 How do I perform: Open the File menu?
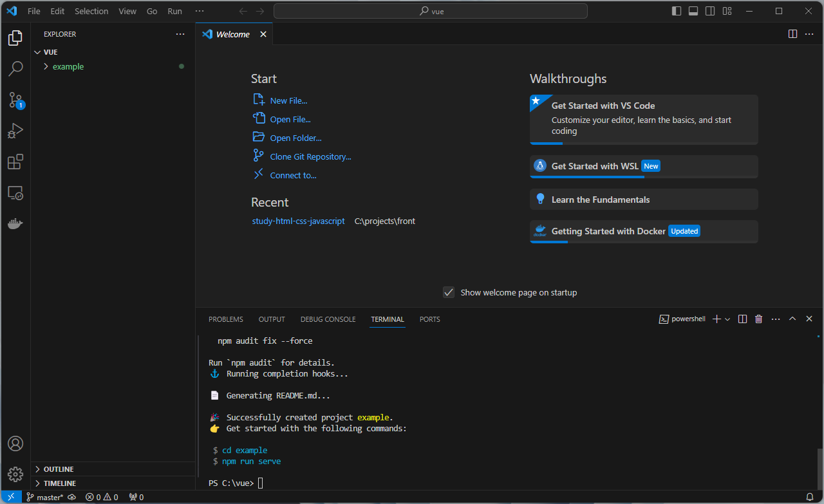(x=34, y=11)
